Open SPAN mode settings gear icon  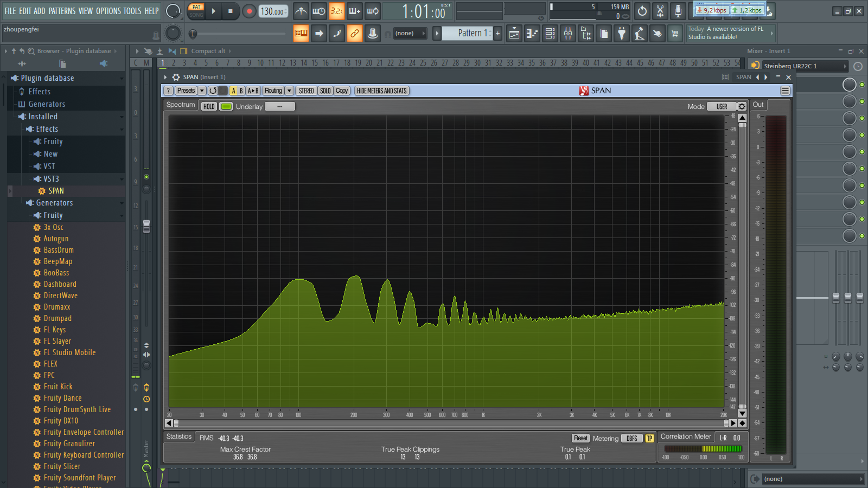point(742,106)
